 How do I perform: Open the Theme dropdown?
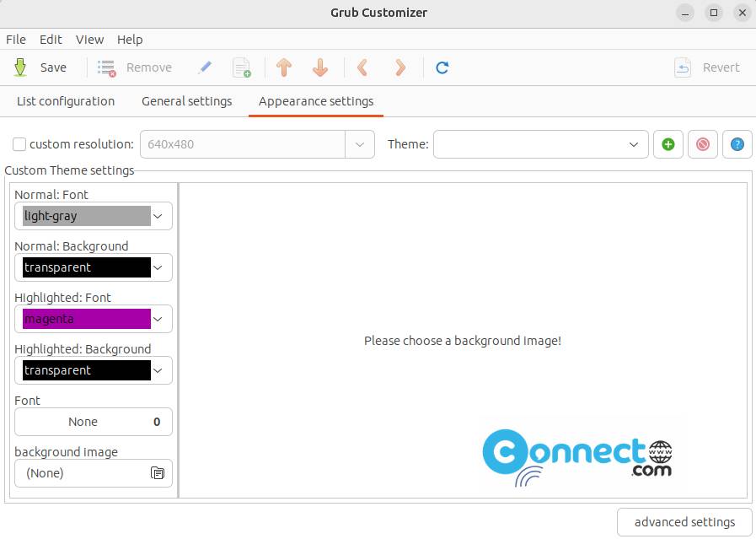pos(541,144)
